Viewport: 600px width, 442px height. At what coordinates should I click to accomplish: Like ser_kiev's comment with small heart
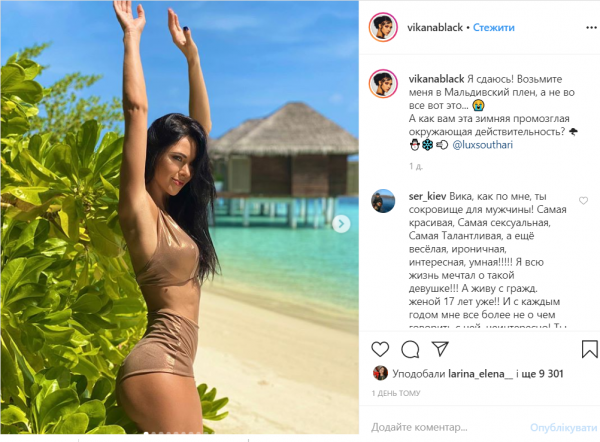(583, 201)
